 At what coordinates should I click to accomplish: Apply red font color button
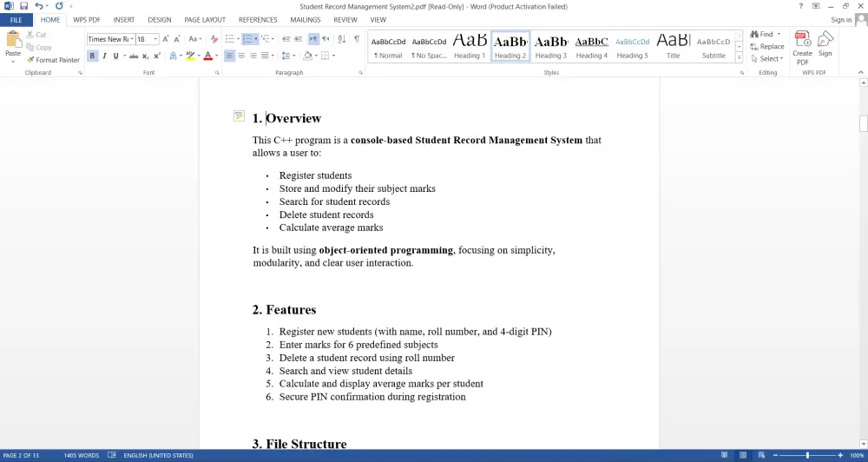coord(208,56)
